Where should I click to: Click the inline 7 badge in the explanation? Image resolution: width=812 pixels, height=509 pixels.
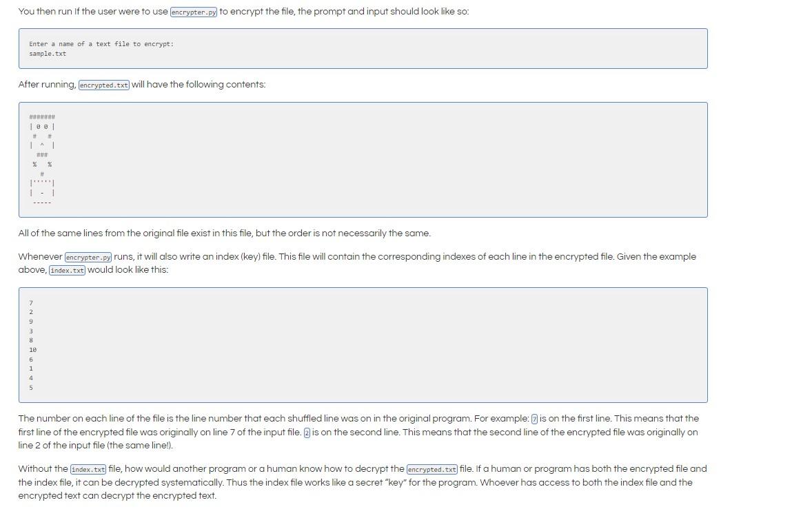pos(534,418)
